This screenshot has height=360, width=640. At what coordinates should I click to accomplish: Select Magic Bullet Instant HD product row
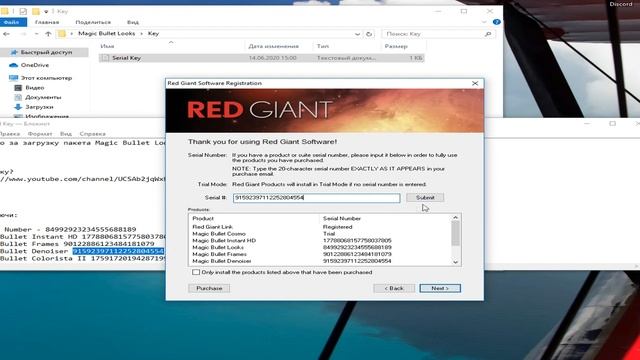tap(320, 241)
